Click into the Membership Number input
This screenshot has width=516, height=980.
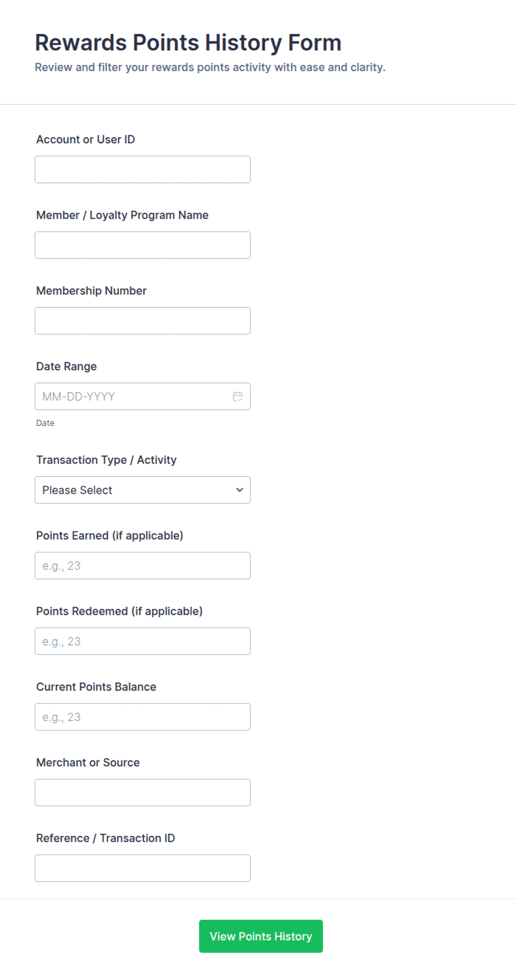(143, 321)
